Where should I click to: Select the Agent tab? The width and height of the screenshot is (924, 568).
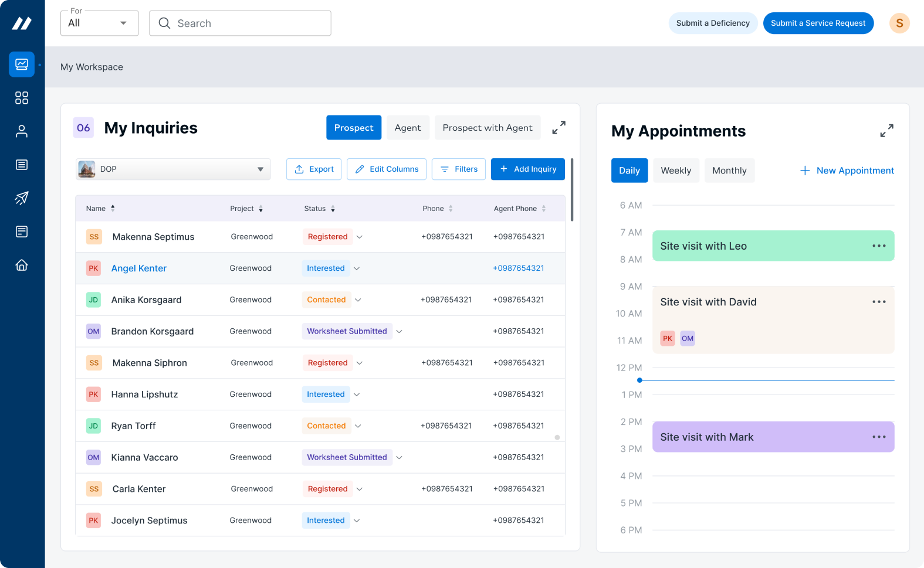coord(408,127)
